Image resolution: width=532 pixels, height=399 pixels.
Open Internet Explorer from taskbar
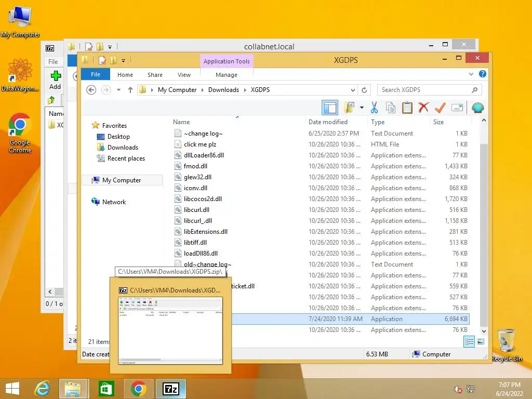pyautogui.click(x=43, y=389)
